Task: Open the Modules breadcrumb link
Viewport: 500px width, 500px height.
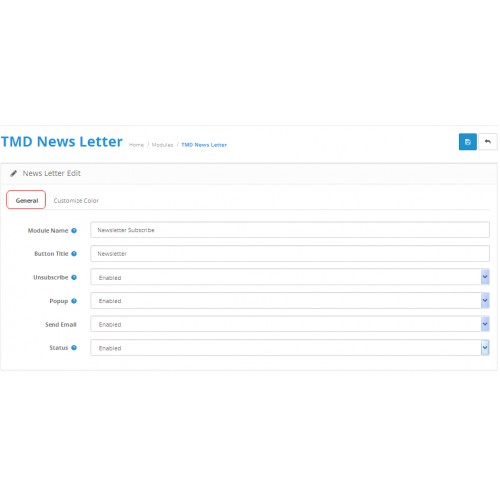Action: tap(162, 145)
